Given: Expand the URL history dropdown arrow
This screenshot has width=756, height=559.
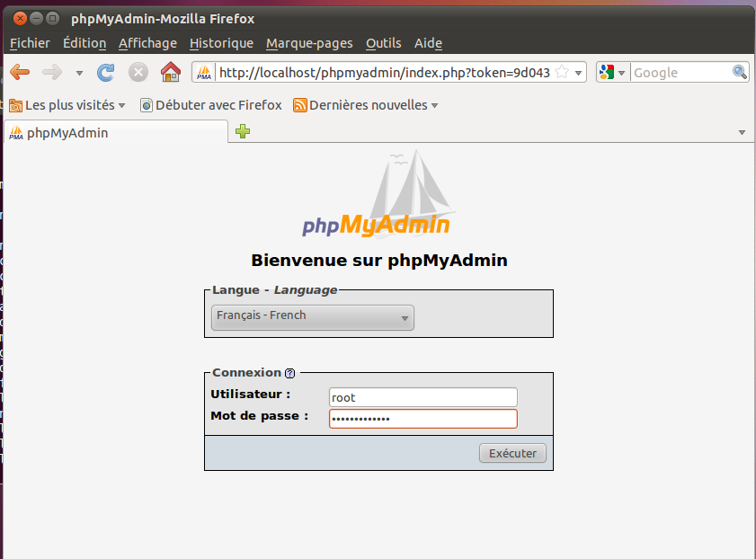Looking at the screenshot, I should click(579, 73).
